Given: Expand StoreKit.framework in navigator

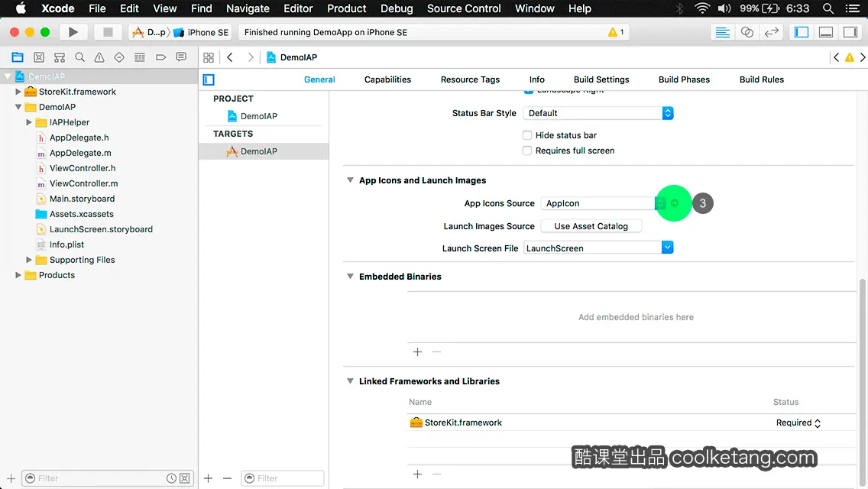Looking at the screenshot, I should click(x=18, y=92).
